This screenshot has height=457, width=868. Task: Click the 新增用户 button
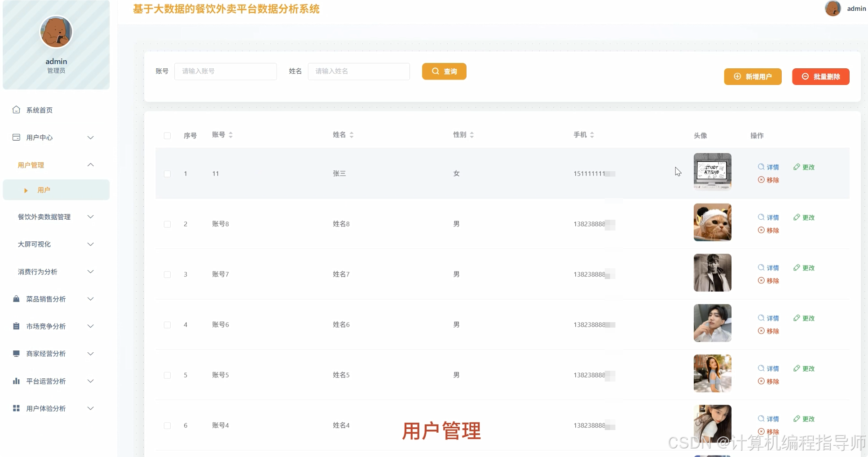click(753, 76)
